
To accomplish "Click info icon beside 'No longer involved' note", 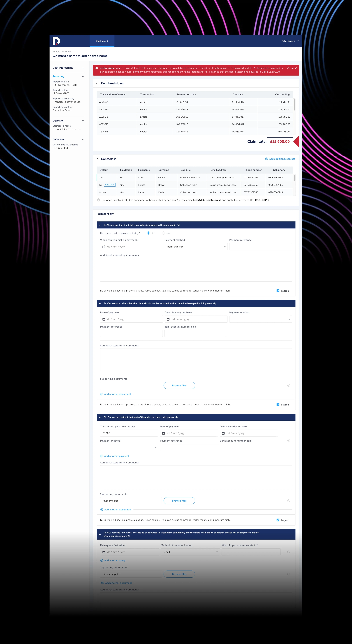I will (98, 200).
